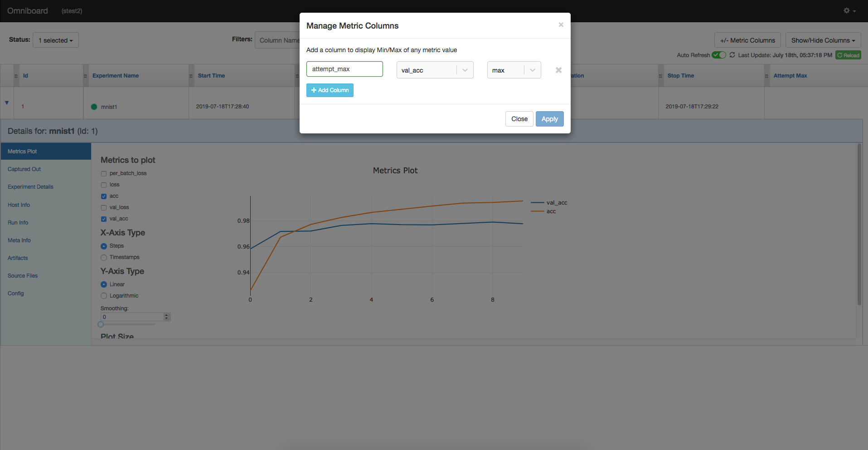Click the drag handle of Experiment Name column
The image size is (868, 450).
pyautogui.click(x=85, y=76)
